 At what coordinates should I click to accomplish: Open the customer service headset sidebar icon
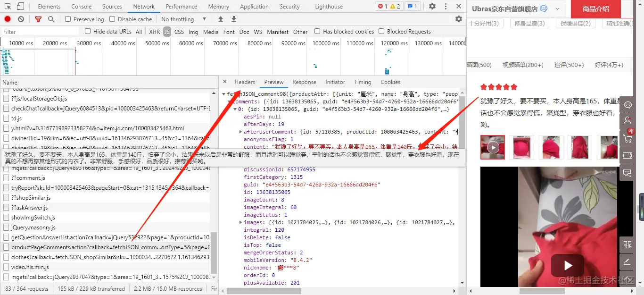pos(627,105)
